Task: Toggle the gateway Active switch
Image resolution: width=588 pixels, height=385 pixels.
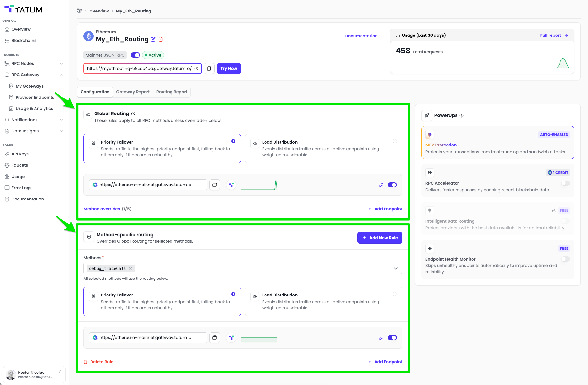Action: coord(135,55)
